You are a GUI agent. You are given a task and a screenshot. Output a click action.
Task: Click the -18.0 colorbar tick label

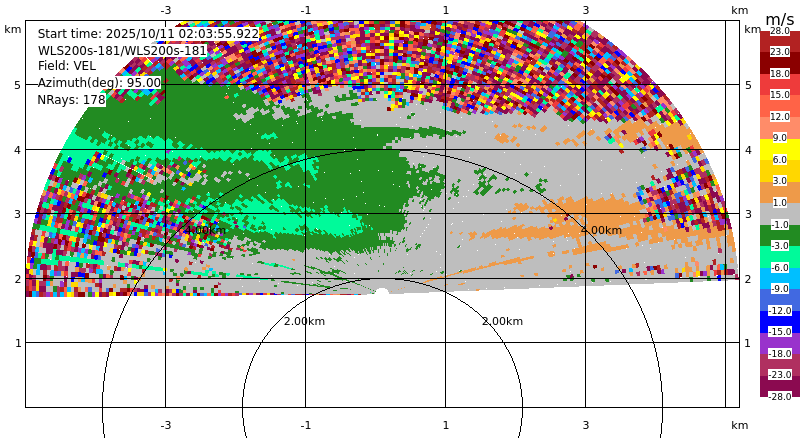pos(780,354)
